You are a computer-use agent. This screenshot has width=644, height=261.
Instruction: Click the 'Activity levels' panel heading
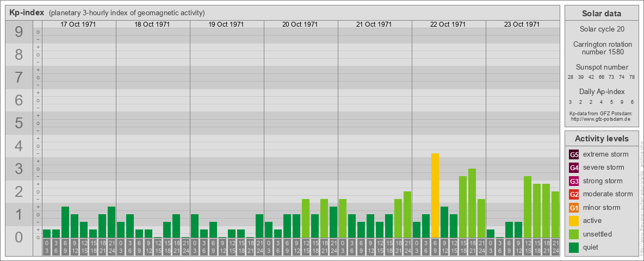click(x=602, y=139)
